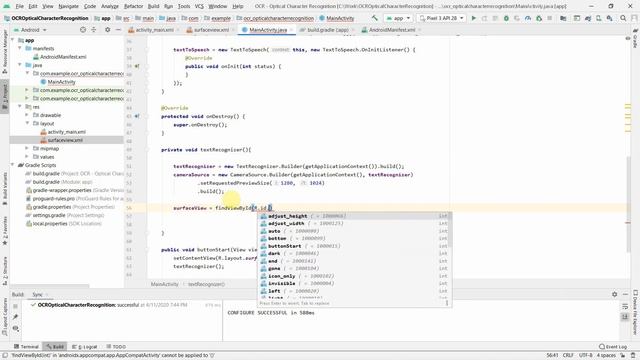
Task: Switch to AndroidManifest.xml editor tab
Action: (392, 30)
